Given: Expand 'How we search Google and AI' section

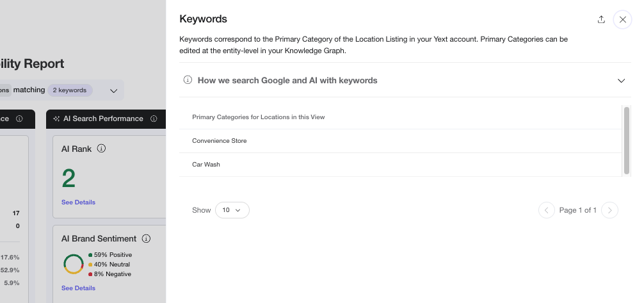Looking at the screenshot, I should tap(620, 81).
